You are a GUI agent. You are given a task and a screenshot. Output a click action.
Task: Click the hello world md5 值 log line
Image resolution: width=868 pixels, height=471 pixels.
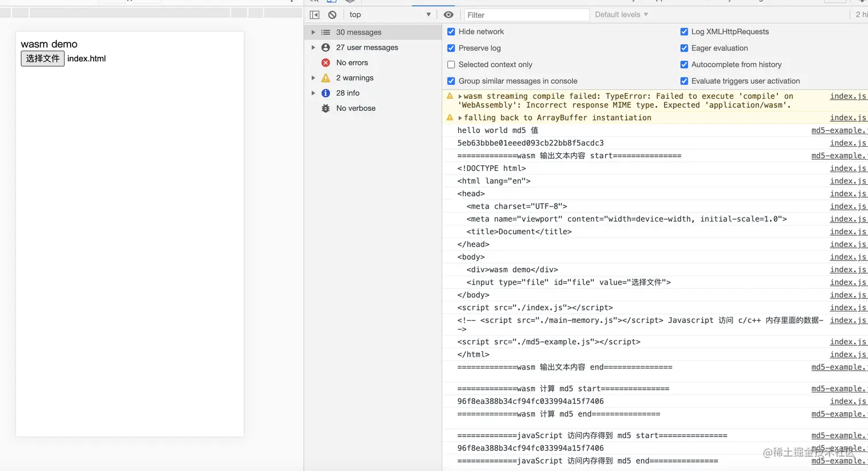[x=498, y=130]
